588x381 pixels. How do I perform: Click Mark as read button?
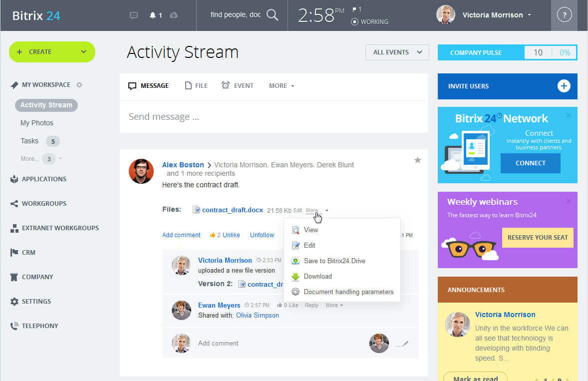click(475, 377)
